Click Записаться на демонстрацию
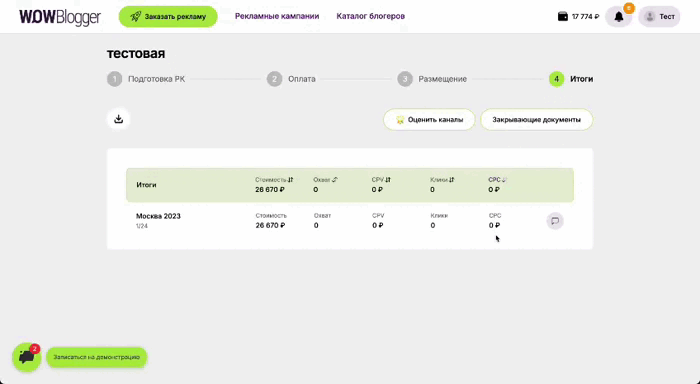 (96, 357)
